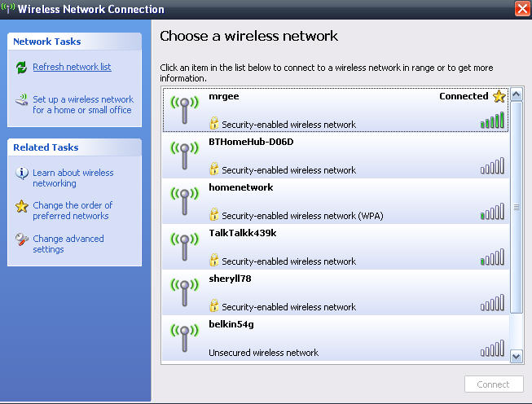Viewport: 532px width, 404px height.
Task: Click the star icon beside Change the order of preferred networks
Action: tap(22, 206)
